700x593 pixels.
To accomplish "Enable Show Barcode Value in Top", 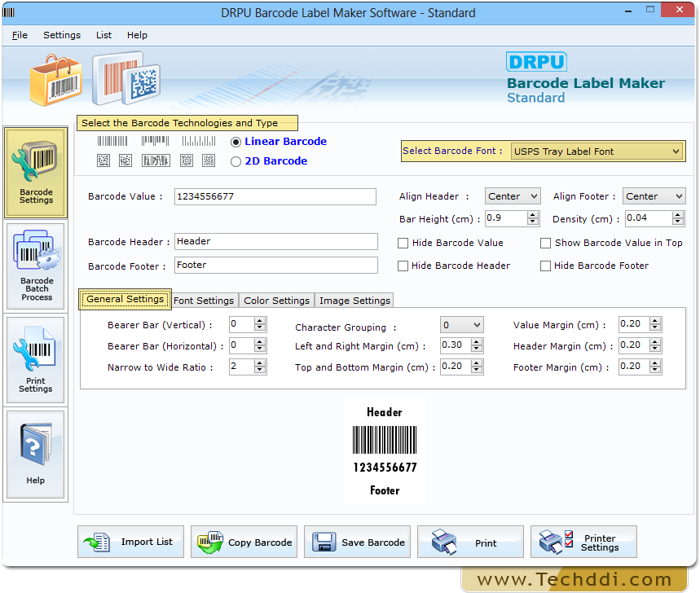I will [x=545, y=244].
